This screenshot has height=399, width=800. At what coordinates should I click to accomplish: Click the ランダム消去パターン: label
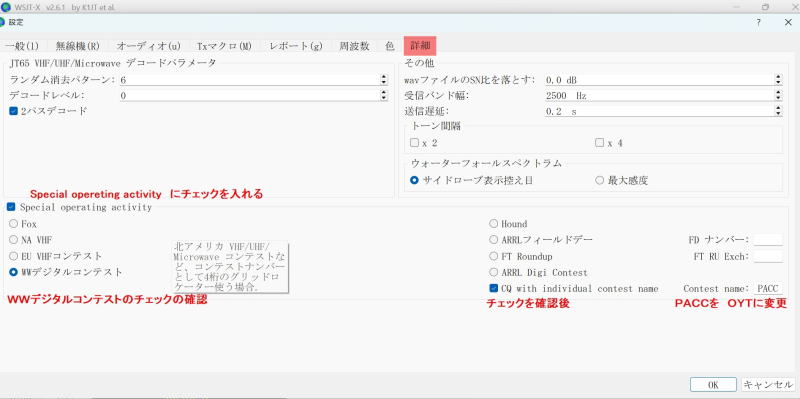click(62, 80)
